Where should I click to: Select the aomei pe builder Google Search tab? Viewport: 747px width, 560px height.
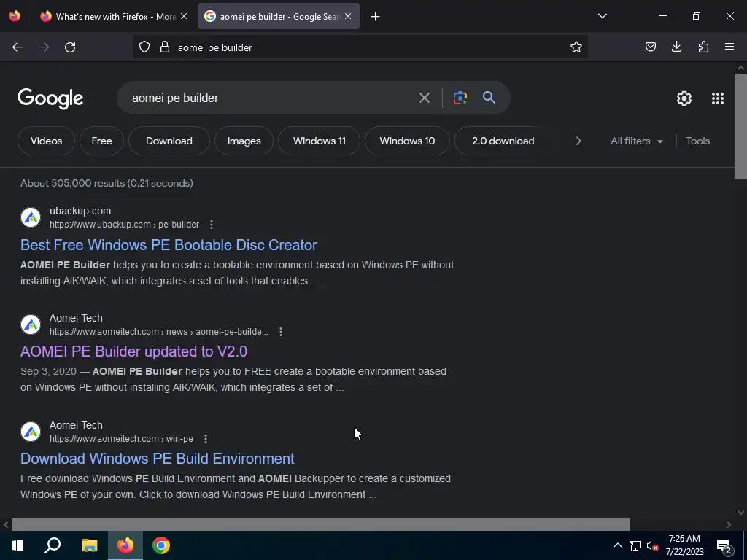pyautogui.click(x=279, y=17)
